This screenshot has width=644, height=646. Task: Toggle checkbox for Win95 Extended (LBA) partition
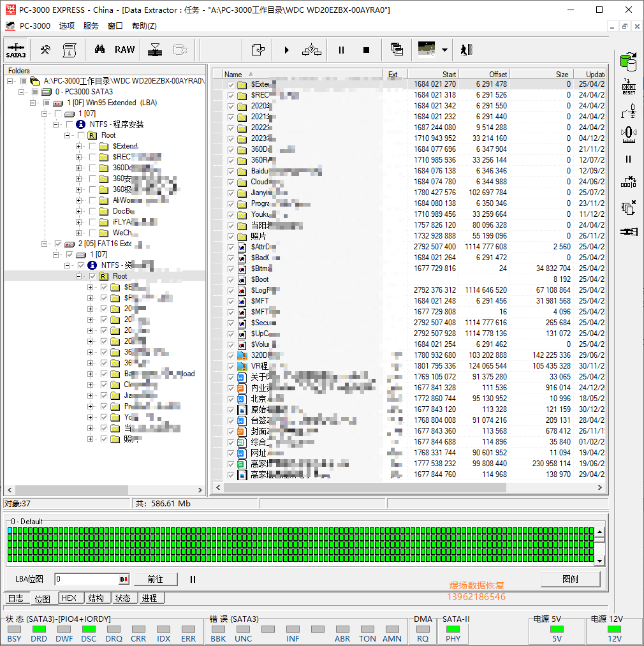pyautogui.click(x=47, y=103)
